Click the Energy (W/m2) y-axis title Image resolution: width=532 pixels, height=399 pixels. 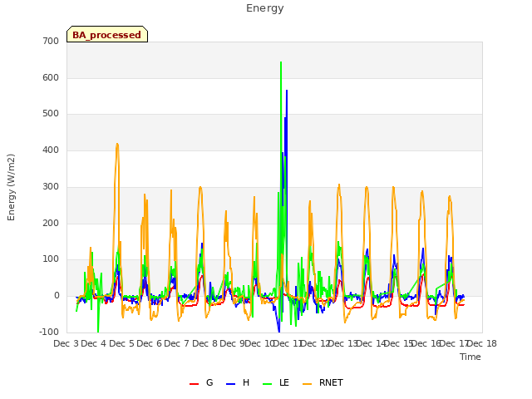pos(11,187)
